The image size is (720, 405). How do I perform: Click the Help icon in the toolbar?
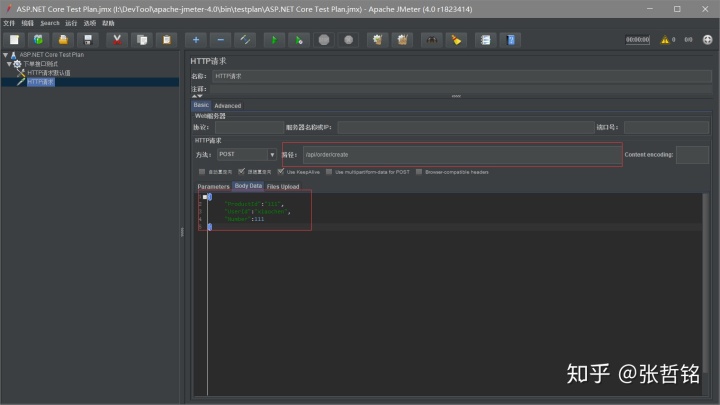(x=510, y=40)
